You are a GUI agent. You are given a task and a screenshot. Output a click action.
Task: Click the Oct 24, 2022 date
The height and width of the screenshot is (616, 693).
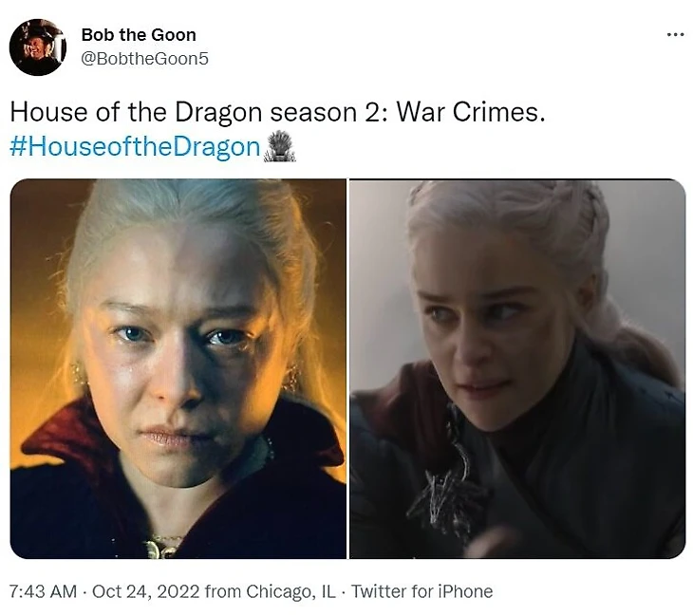point(146,591)
